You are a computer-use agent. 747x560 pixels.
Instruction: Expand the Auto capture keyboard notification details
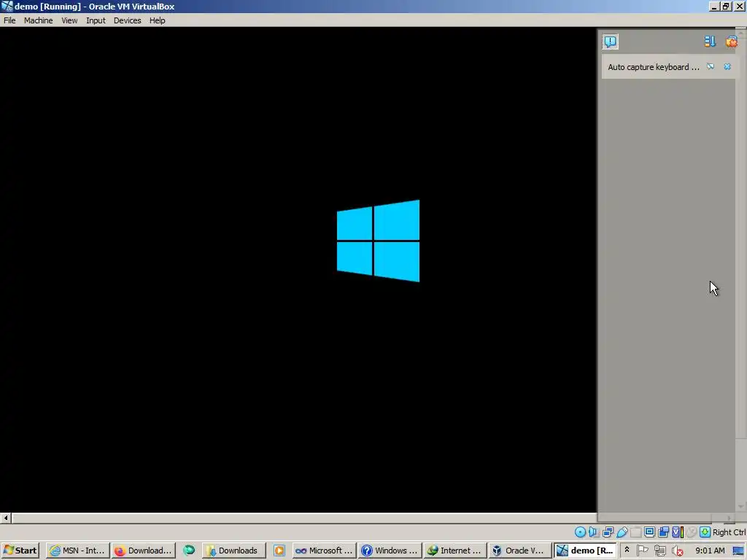pyautogui.click(x=711, y=66)
